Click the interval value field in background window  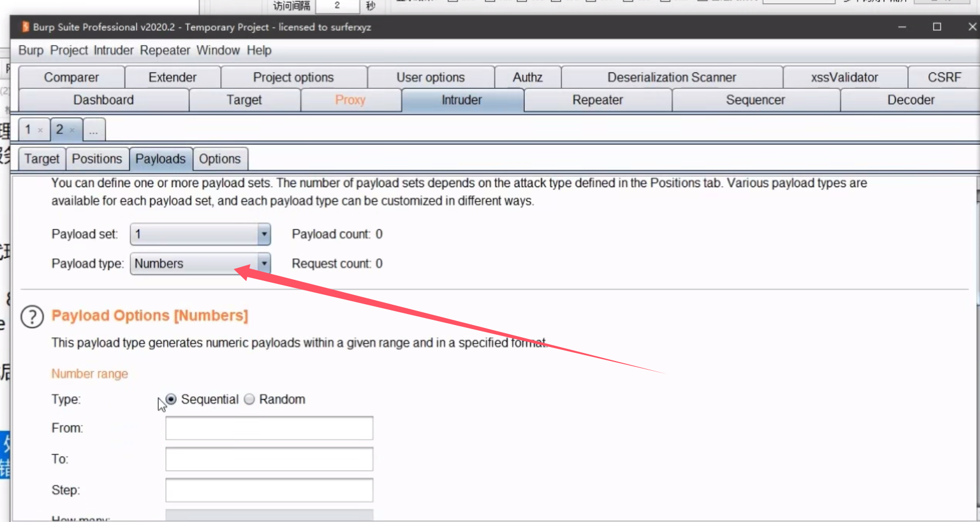pyautogui.click(x=337, y=5)
